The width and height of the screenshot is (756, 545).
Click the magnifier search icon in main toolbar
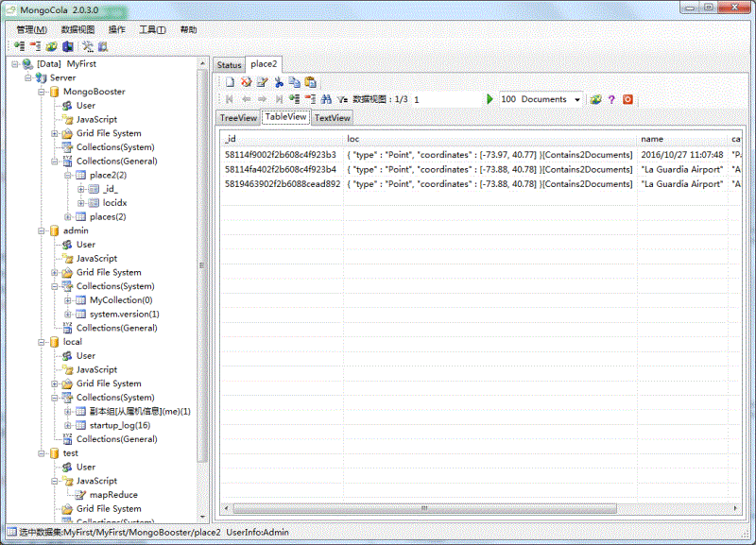103,46
